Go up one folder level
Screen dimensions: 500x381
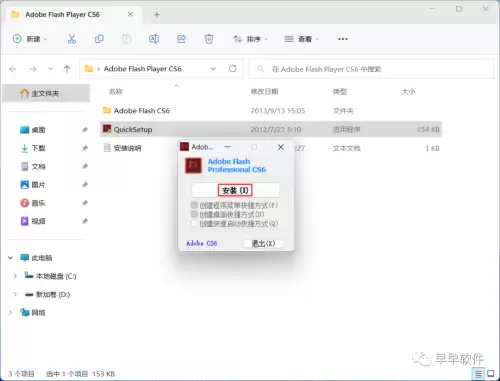[67, 69]
